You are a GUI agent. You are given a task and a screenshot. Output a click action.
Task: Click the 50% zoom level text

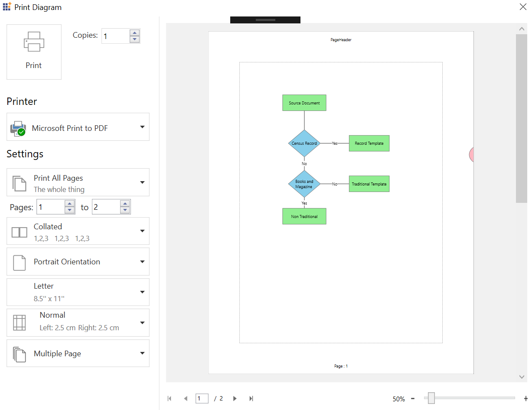tap(399, 399)
